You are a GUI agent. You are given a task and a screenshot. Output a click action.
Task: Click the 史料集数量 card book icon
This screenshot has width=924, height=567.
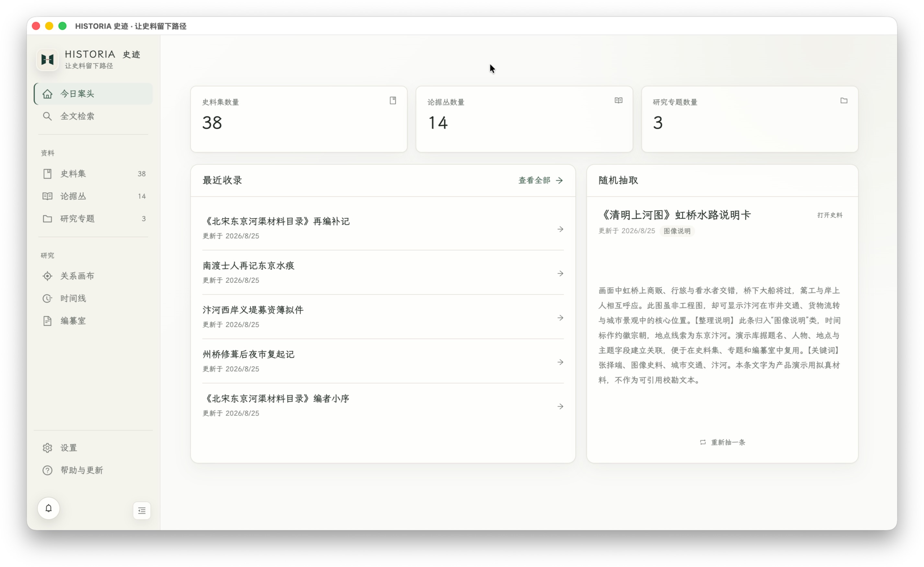pyautogui.click(x=393, y=100)
